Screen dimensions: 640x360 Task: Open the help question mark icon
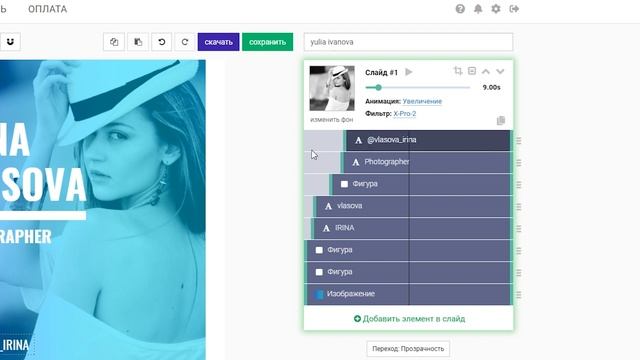[x=460, y=9]
